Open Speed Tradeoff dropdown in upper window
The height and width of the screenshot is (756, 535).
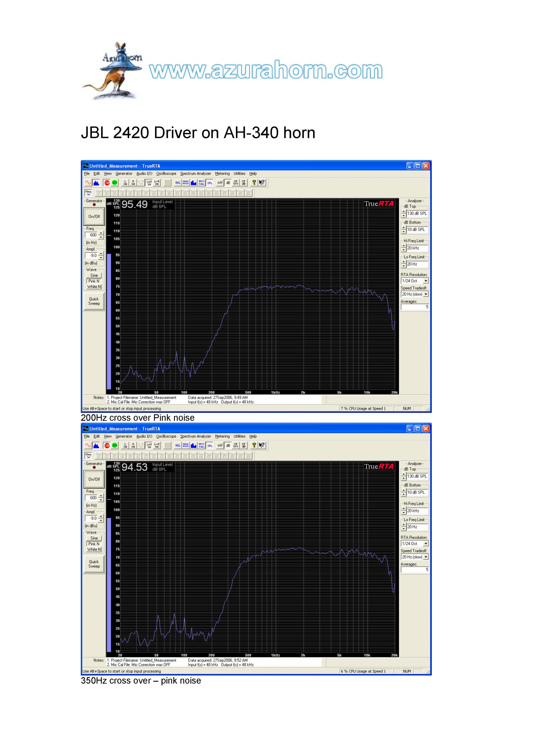[x=426, y=294]
